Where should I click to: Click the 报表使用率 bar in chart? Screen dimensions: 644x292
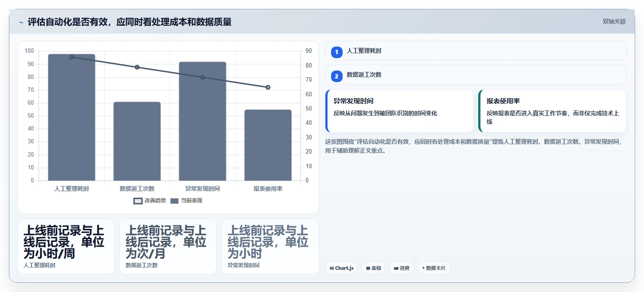[268, 145]
